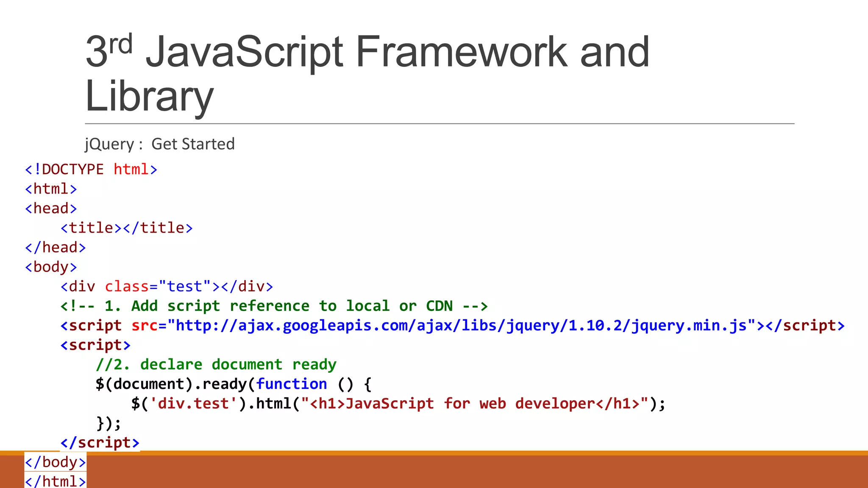Image resolution: width=868 pixels, height=488 pixels.
Task: Select the opening '<head>' tag
Action: pyautogui.click(x=51, y=208)
